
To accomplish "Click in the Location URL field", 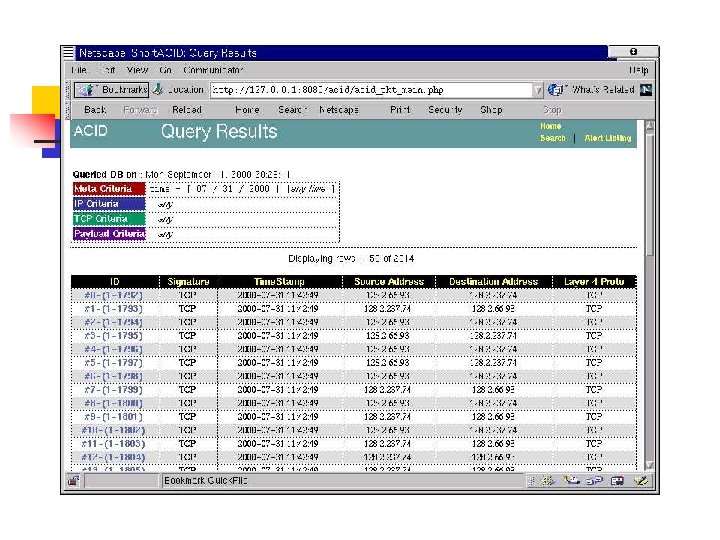I will click(371, 90).
